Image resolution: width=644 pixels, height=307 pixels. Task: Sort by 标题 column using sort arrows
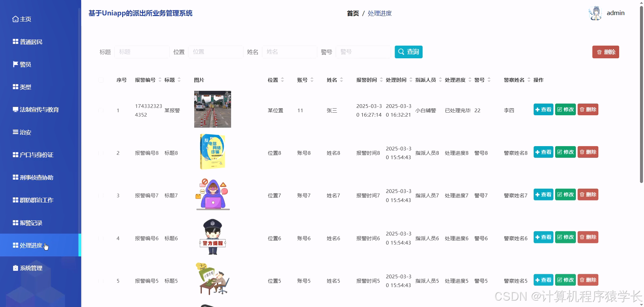180,80
